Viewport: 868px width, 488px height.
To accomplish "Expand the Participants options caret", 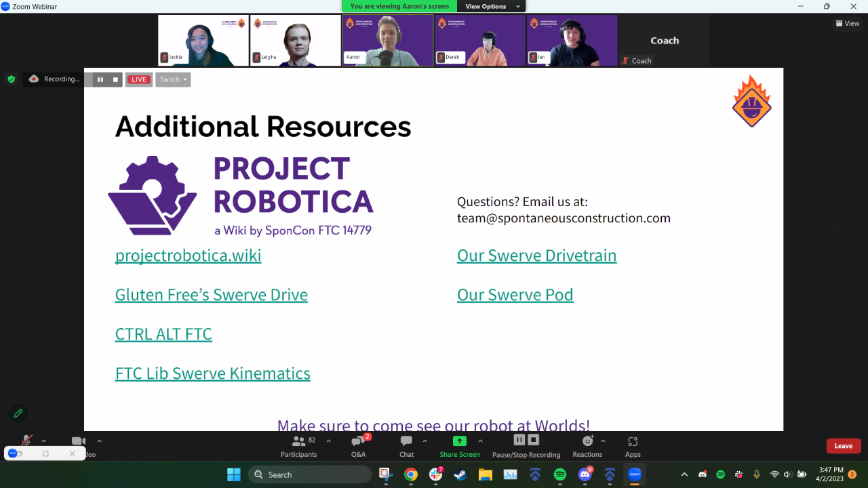I will [x=329, y=441].
